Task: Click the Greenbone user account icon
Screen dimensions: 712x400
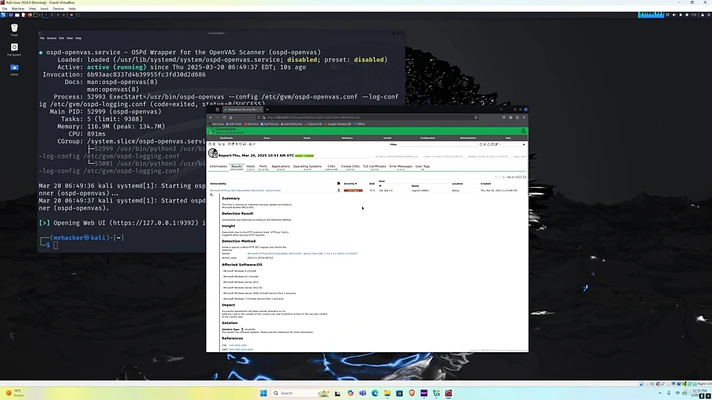Action: [x=522, y=130]
